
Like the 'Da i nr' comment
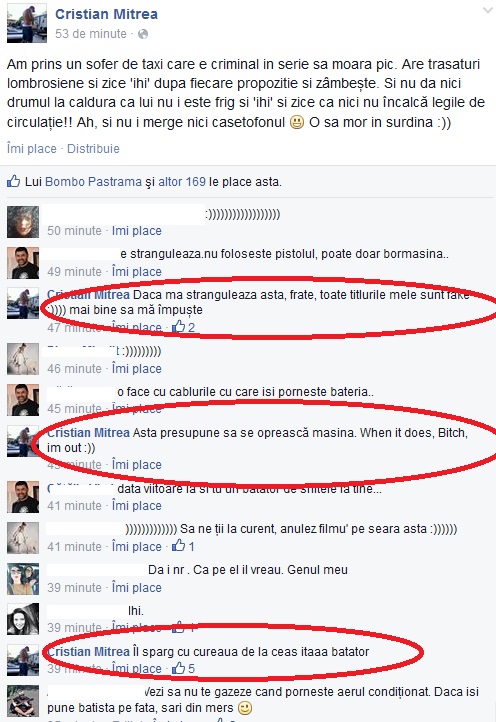[137, 588]
